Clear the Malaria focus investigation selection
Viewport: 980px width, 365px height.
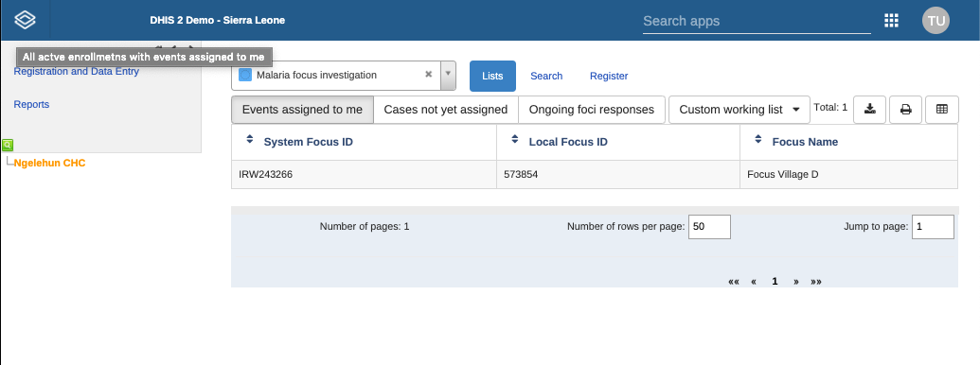point(429,75)
